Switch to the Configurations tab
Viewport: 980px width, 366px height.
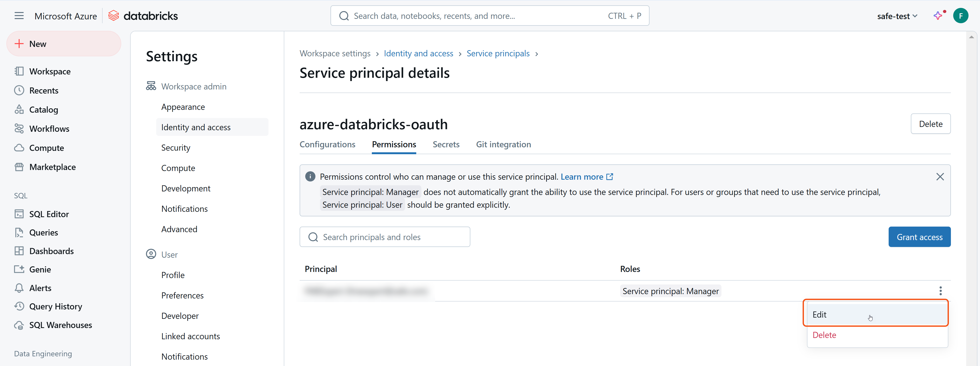click(x=327, y=145)
